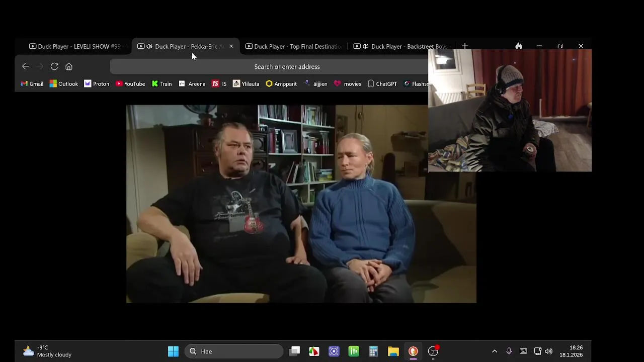Go back to previous page
Image resolution: width=644 pixels, height=362 pixels.
26,66
